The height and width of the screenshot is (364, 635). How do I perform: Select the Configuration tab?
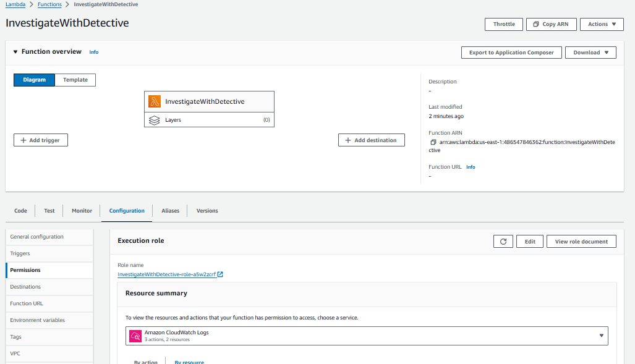(x=127, y=211)
